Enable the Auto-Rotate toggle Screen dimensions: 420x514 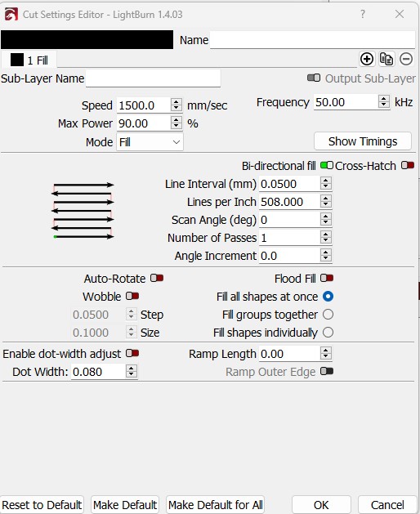point(157,279)
